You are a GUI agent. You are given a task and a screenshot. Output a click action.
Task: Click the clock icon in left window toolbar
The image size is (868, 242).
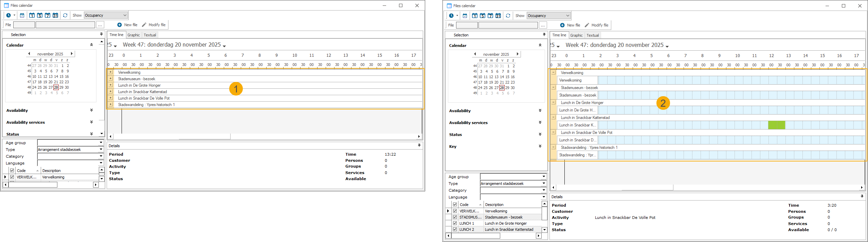(x=8, y=15)
